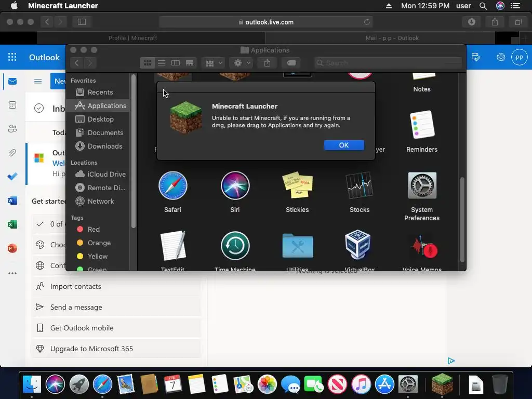
Task: Select Remote Disc in the Finder sidebar
Action: click(98, 188)
